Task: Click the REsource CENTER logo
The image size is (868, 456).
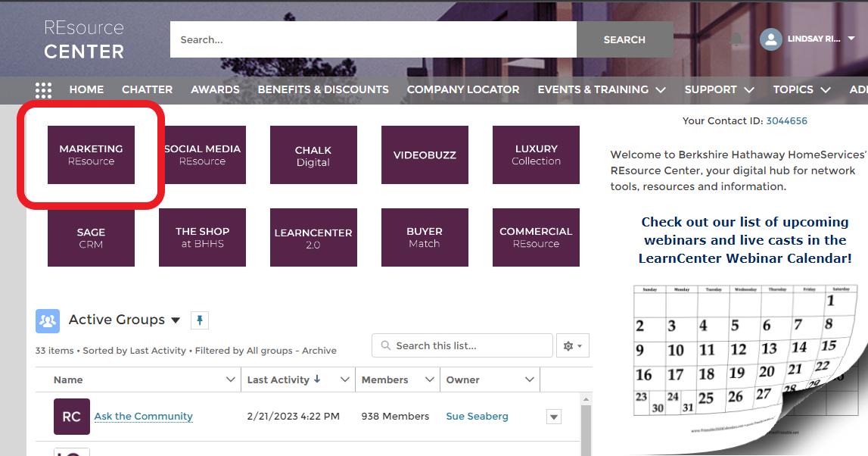Action: pos(84,39)
